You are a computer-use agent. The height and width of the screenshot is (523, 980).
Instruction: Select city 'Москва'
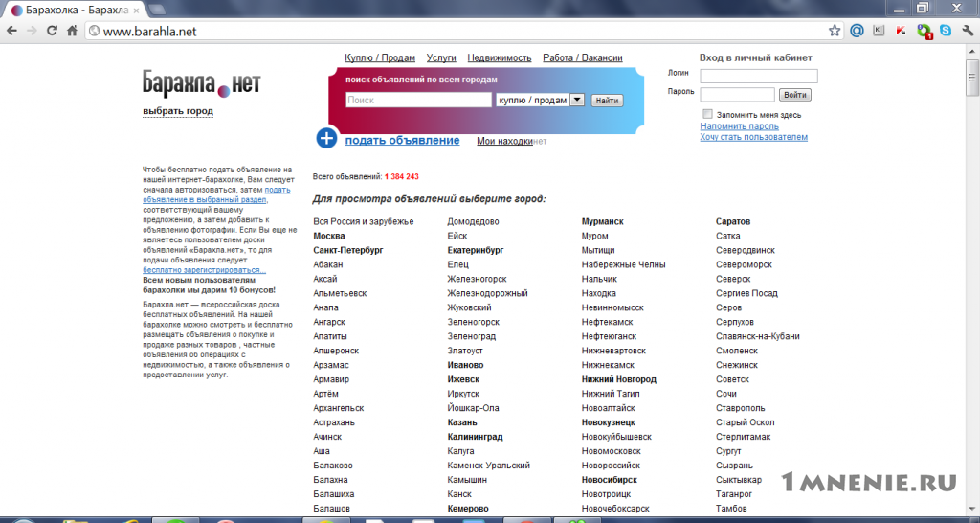[329, 236]
